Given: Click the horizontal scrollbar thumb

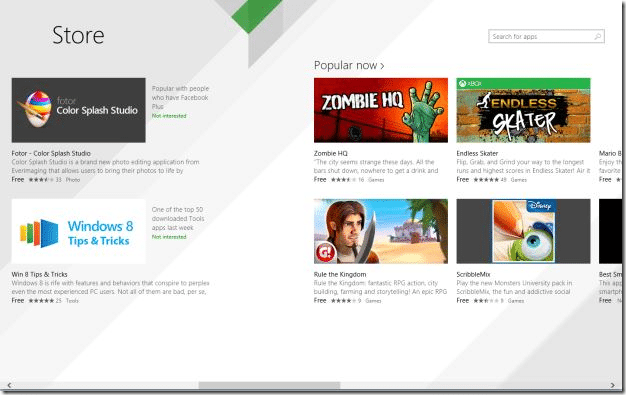Looking at the screenshot, I should [x=269, y=385].
